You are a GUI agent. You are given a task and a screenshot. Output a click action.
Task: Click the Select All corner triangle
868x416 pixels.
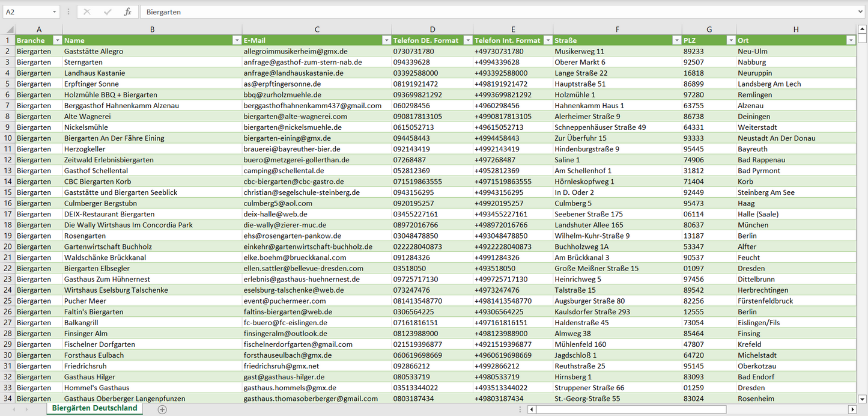pyautogui.click(x=8, y=29)
